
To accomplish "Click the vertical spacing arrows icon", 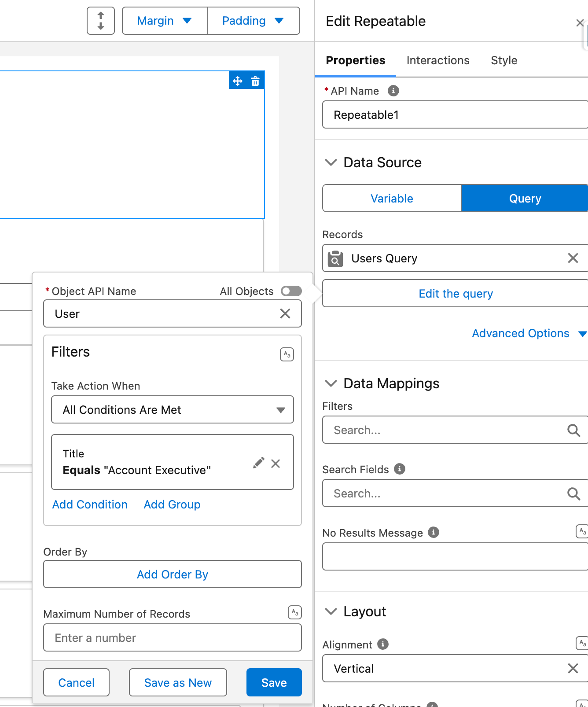I will pyautogui.click(x=101, y=21).
